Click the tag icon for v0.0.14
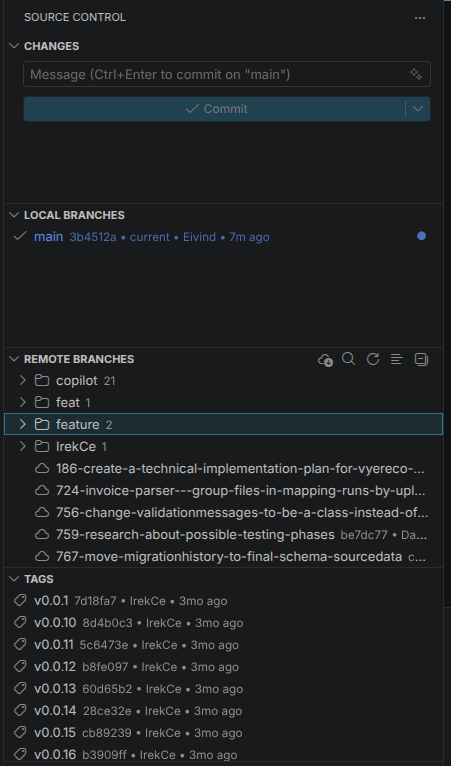 click(20, 710)
